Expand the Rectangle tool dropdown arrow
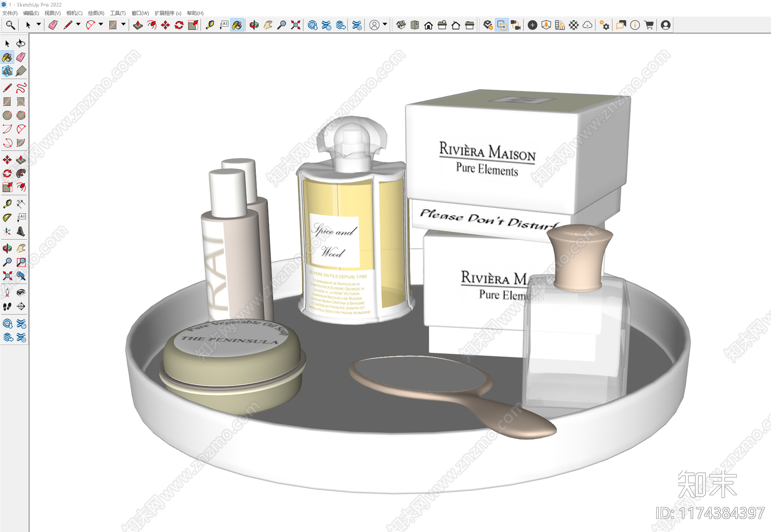Screen dimensions: 771x532 pyautogui.click(x=123, y=24)
